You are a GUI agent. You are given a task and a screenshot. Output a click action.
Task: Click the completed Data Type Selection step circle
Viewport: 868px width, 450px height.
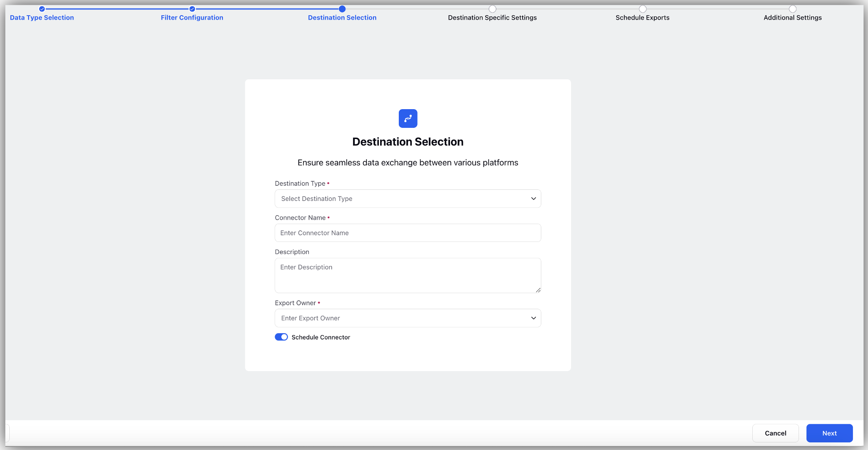click(x=42, y=9)
